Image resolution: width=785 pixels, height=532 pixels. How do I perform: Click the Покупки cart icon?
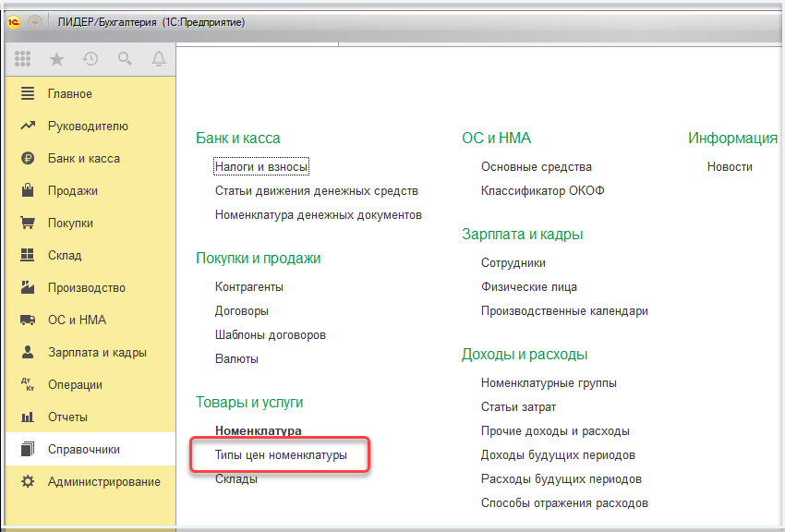[x=28, y=223]
